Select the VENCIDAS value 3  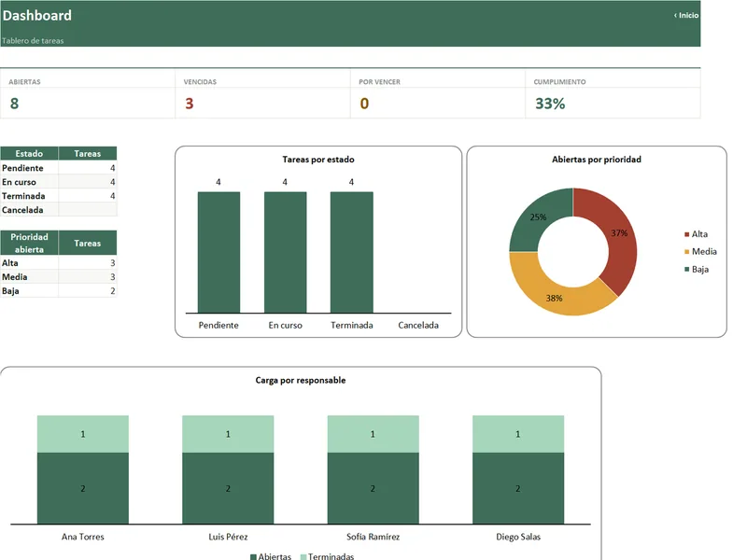click(x=190, y=104)
